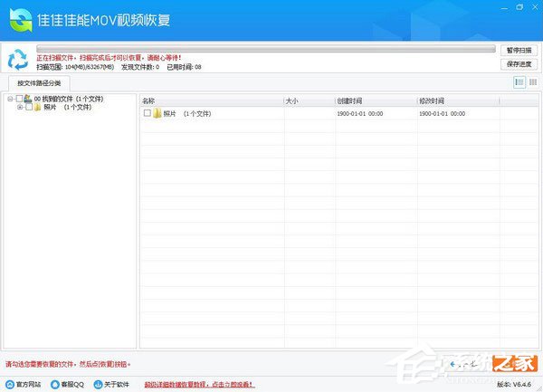Open 客服QQ customer service icon

(55, 384)
